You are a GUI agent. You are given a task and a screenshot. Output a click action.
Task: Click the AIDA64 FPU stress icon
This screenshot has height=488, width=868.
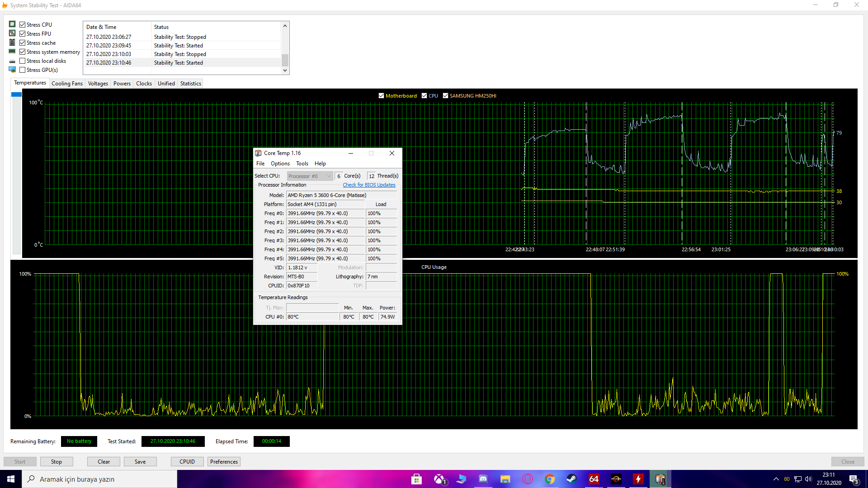[13, 33]
